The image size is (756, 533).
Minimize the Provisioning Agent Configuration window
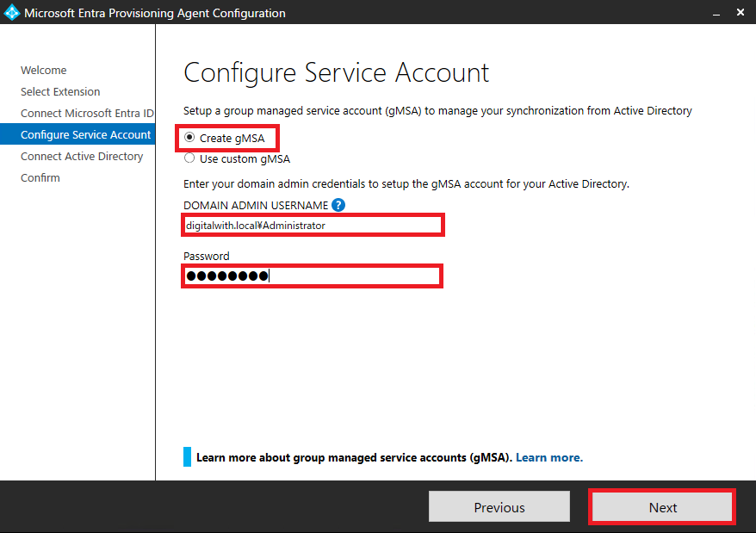(716, 13)
